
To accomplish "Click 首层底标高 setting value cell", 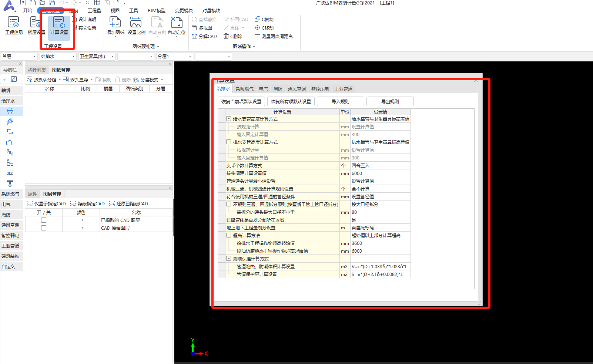I will 381,227.
